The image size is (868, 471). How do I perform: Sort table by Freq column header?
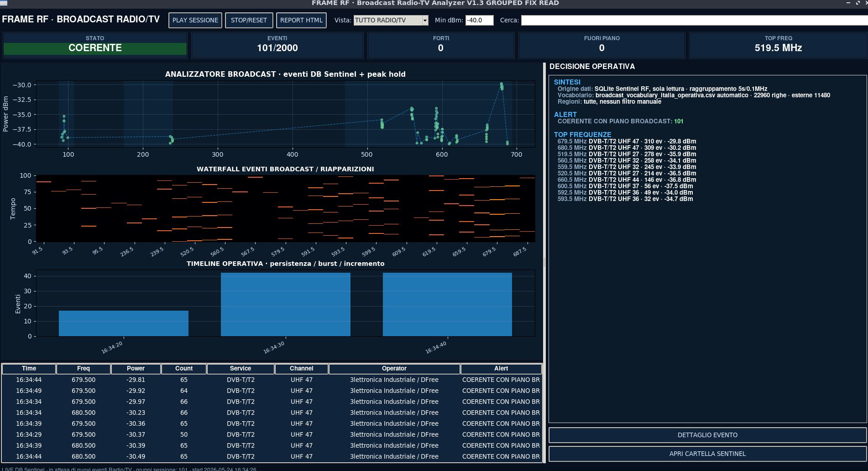(84, 368)
